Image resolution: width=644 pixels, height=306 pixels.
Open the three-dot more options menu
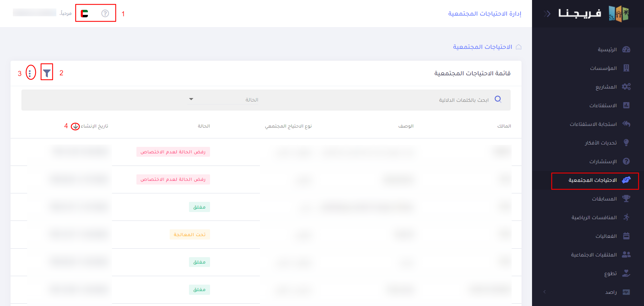coord(30,73)
